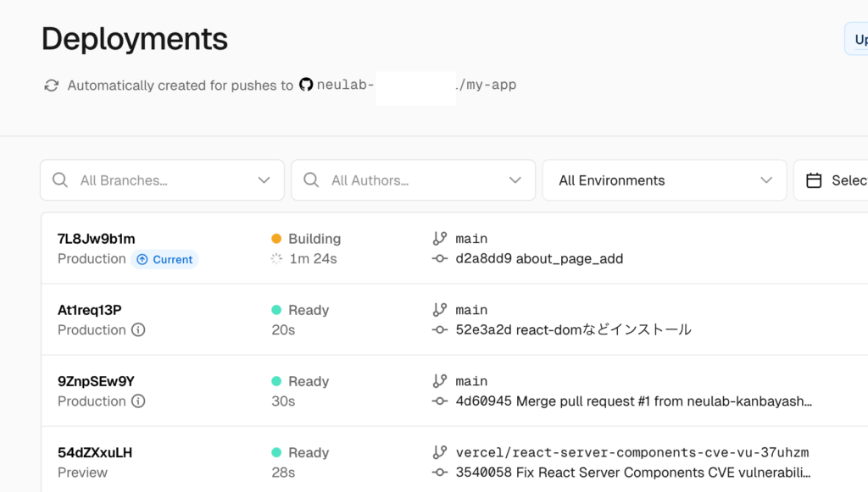Viewport: 868px width, 492px height.
Task: Click the branch icon beside vercel/react-server-components branch
Action: point(439,452)
